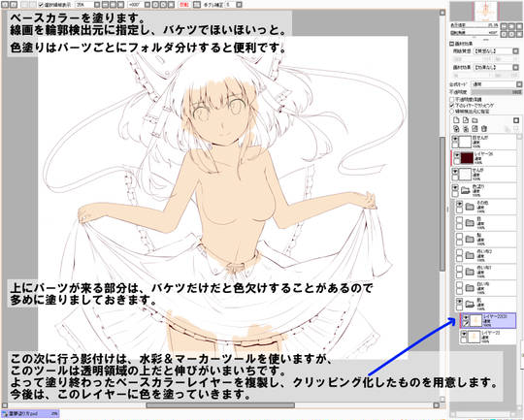
Task: Click the new linework layer icon
Action: coord(466,120)
